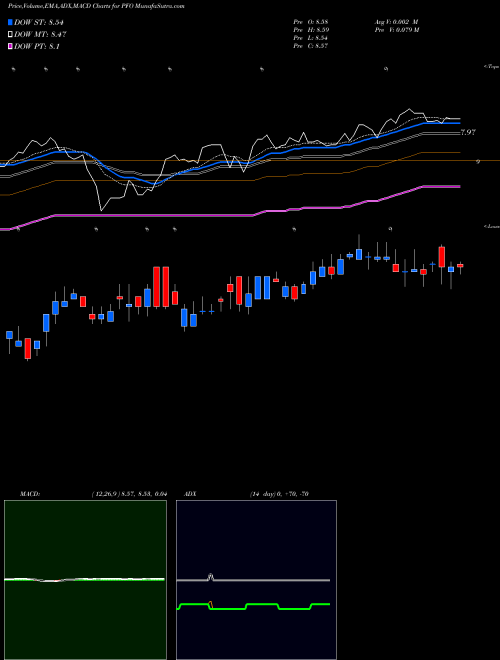Click the 'Avg V: 0.062 M' volume text
This screenshot has width=500, height=660.
pos(395,21)
